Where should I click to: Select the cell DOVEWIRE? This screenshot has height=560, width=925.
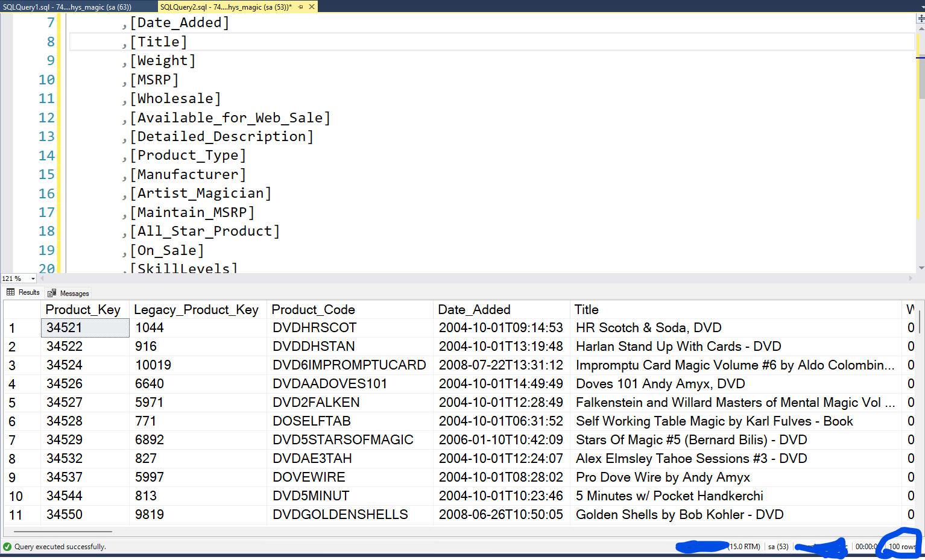(350, 477)
